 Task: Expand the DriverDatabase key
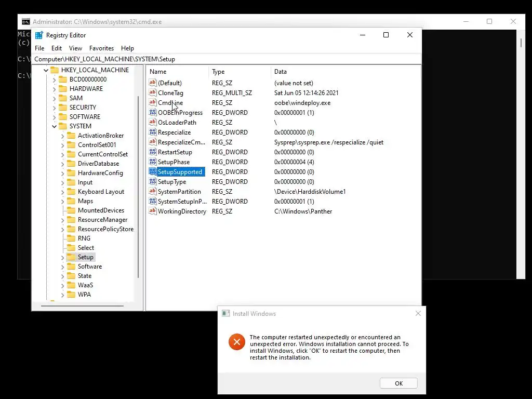[62, 164]
